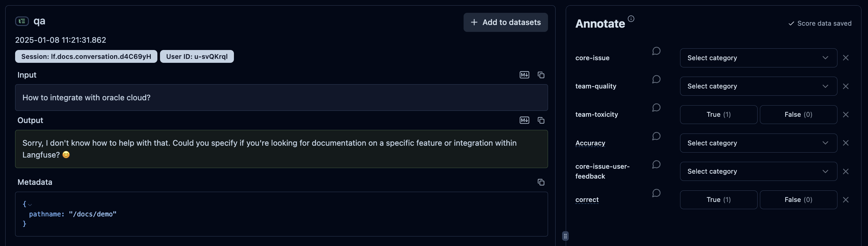Toggle markdown rendering for the Input
This screenshot has height=246, width=868.
tap(524, 75)
